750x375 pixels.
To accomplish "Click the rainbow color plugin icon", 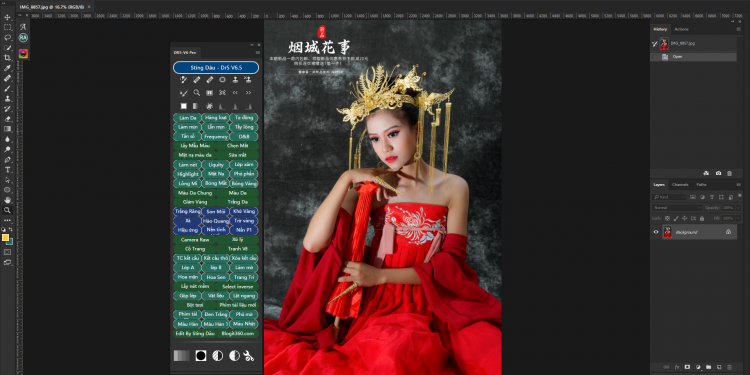I will pos(23,54).
